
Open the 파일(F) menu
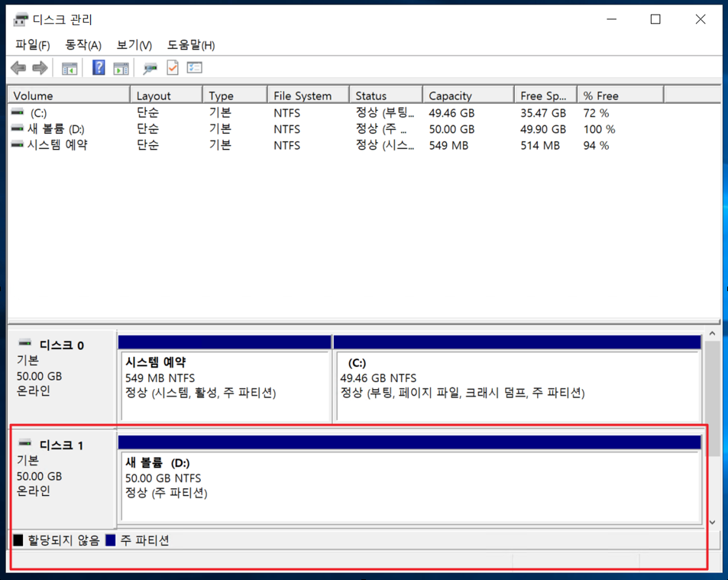32,45
